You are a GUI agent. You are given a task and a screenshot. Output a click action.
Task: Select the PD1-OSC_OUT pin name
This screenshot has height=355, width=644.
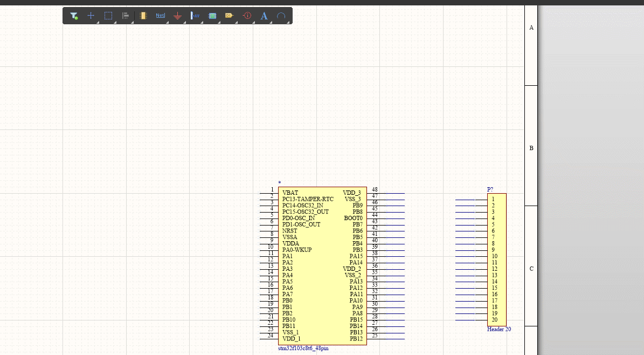click(x=301, y=224)
